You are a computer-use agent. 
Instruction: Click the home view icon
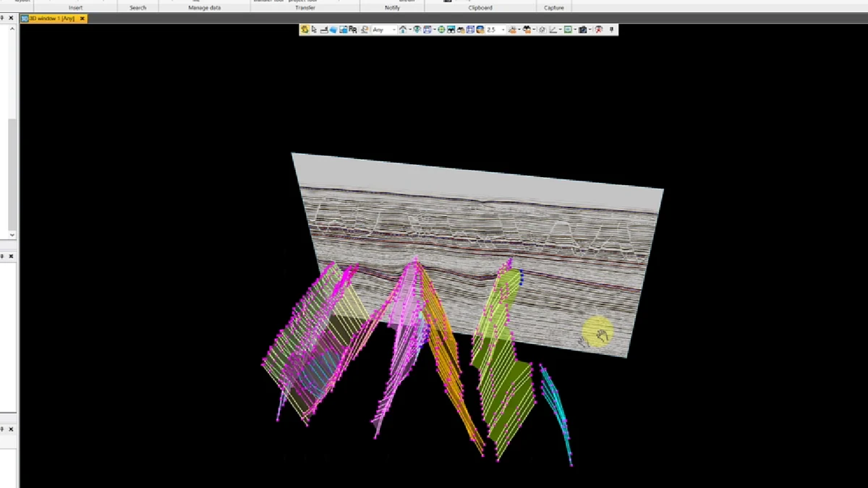tap(403, 30)
